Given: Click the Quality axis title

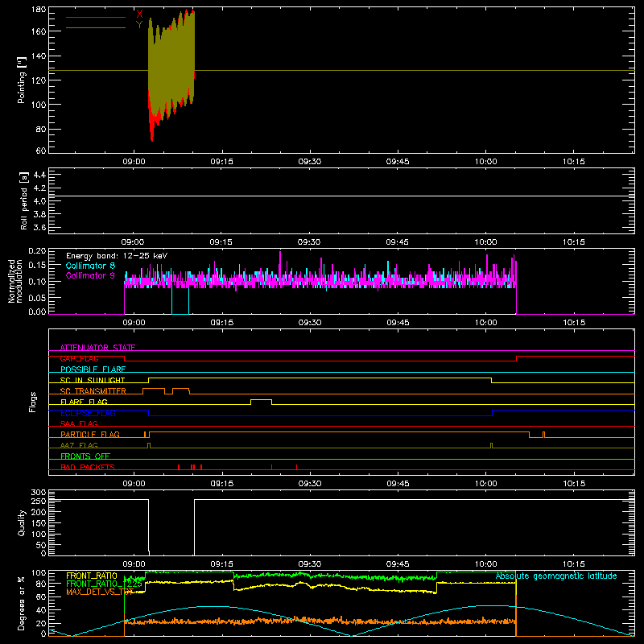Looking at the screenshot, I should pos(22,522).
